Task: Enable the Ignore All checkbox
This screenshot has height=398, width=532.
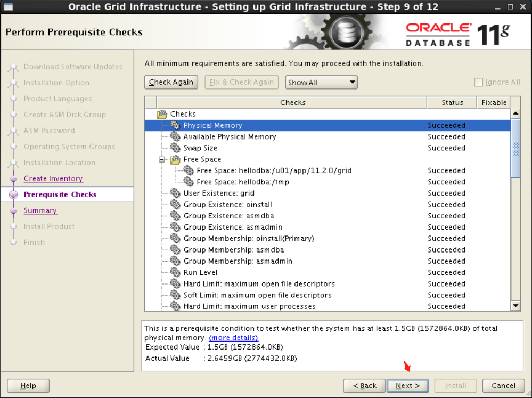Action: (x=478, y=82)
